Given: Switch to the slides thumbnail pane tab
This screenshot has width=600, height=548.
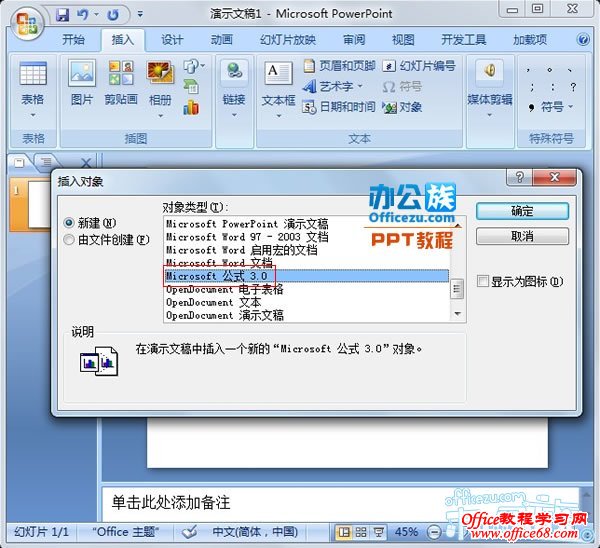Looking at the screenshot, I should [18, 162].
